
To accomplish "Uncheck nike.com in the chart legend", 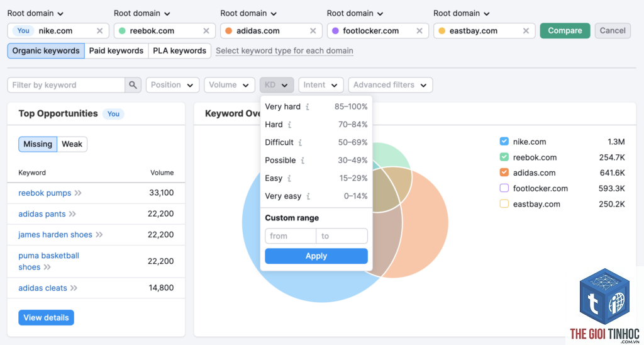I will 504,142.
